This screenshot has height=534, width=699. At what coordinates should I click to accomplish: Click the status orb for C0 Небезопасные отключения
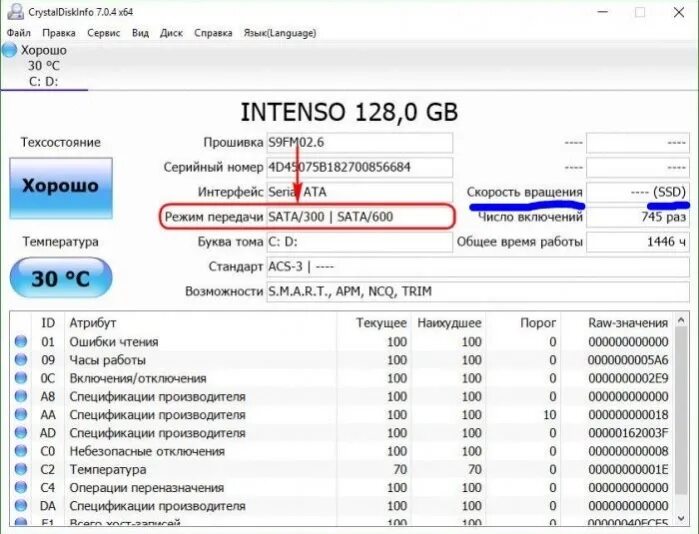click(21, 451)
